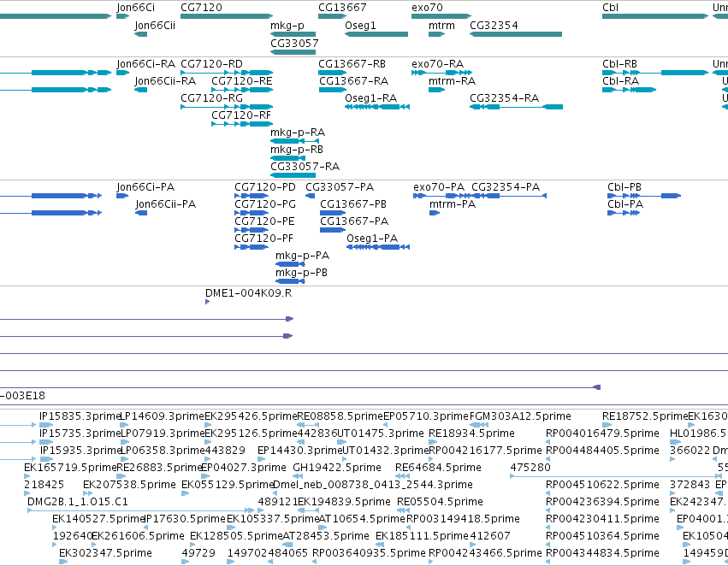728x566 pixels.
Task: Select the Jon66Cii gene label
Action: [x=155, y=25]
